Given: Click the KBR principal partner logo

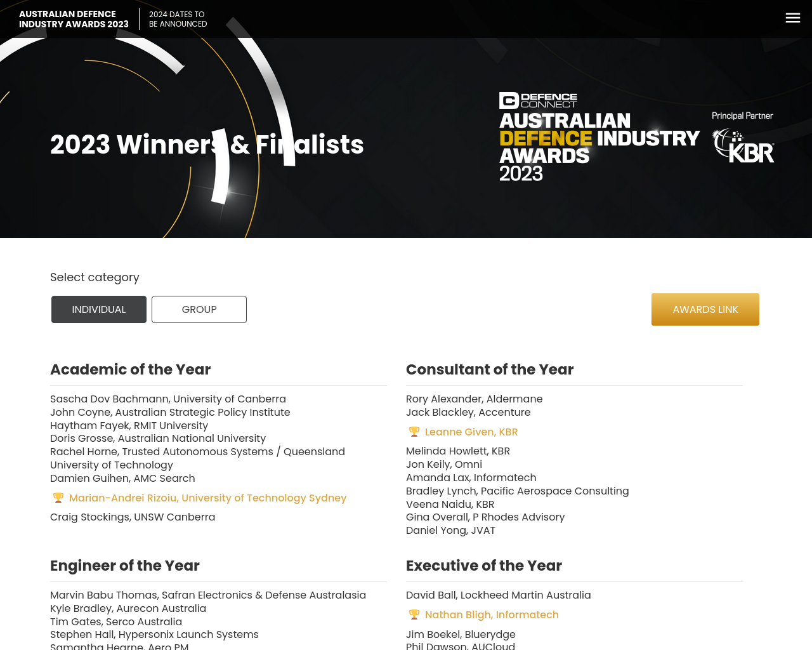Looking at the screenshot, I should tap(743, 145).
